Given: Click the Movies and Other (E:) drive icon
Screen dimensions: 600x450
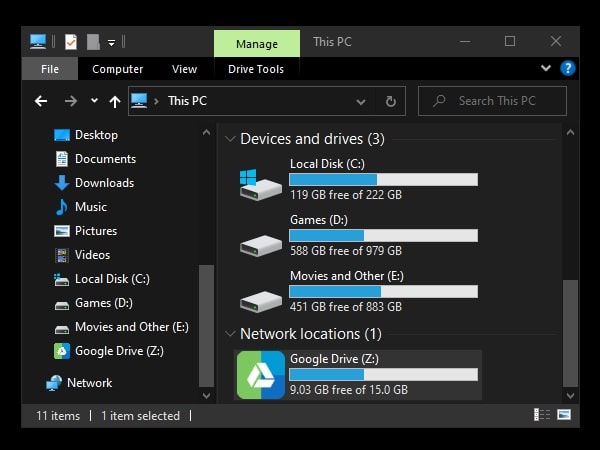Looking at the screenshot, I should click(x=261, y=302).
